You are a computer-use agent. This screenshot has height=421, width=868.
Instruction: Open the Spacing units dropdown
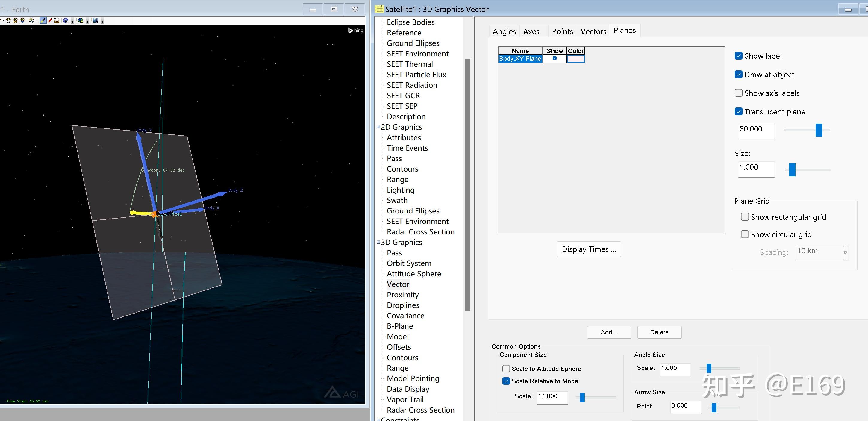click(x=845, y=253)
